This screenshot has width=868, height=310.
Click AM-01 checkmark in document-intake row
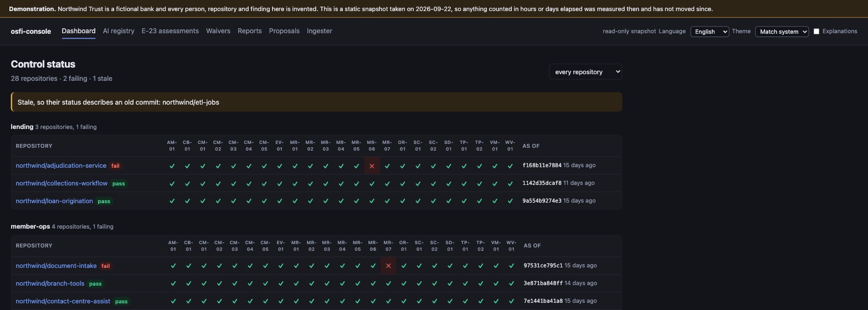tap(173, 266)
